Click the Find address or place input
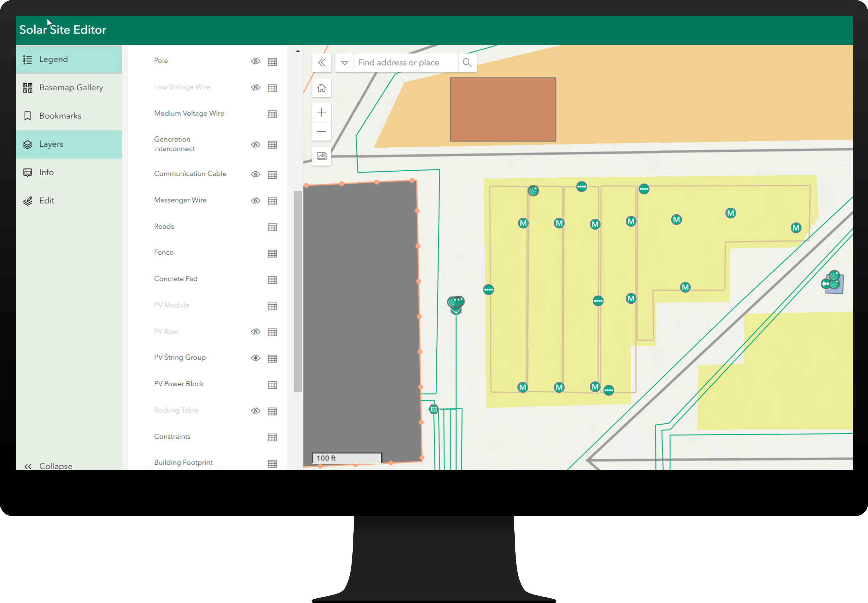 tap(405, 62)
